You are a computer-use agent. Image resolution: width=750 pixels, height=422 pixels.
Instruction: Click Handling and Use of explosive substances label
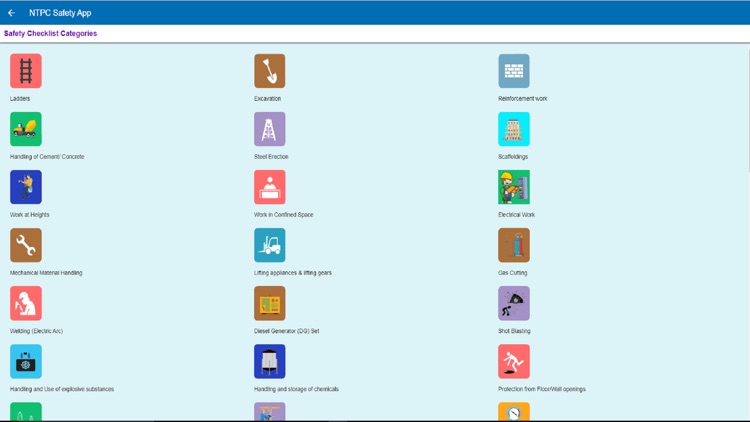click(x=62, y=389)
